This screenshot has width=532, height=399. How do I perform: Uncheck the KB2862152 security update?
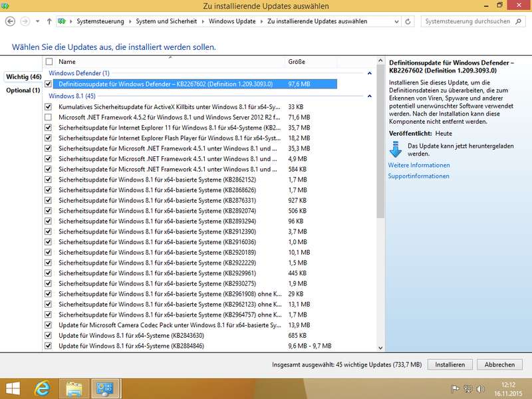[x=48, y=180]
